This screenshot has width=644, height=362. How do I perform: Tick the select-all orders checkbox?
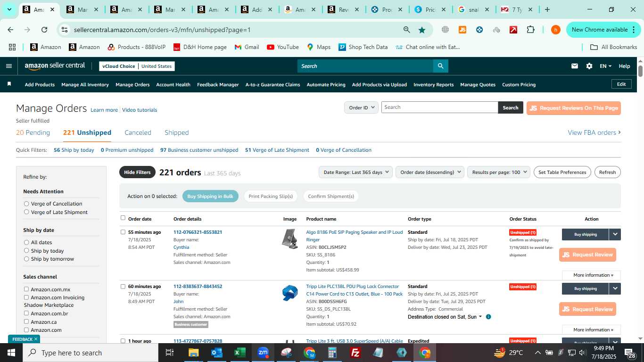(123, 218)
